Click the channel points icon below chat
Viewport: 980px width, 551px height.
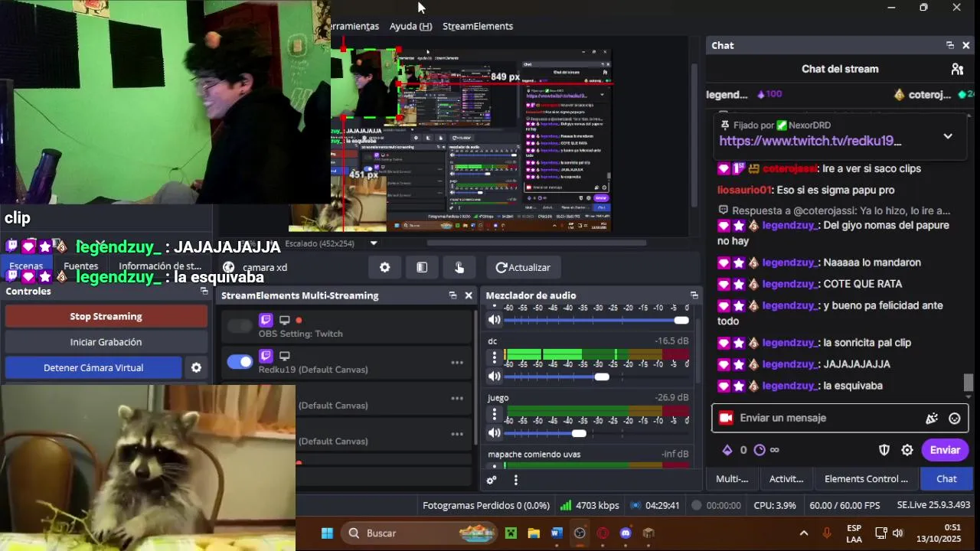coord(759,450)
